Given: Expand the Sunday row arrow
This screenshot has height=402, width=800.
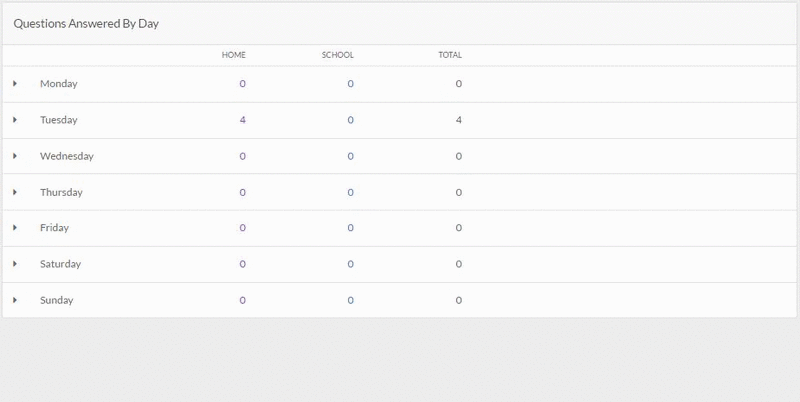Looking at the screenshot, I should point(15,300).
